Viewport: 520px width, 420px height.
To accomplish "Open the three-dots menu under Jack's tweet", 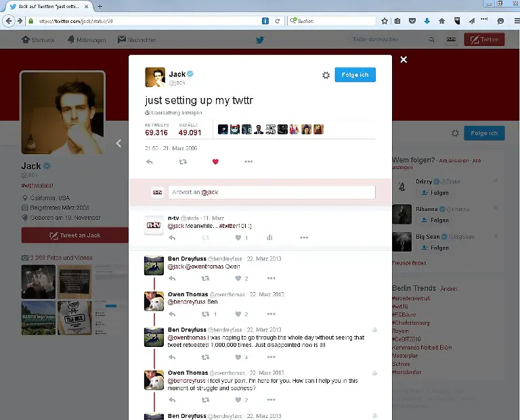I will 248,162.
